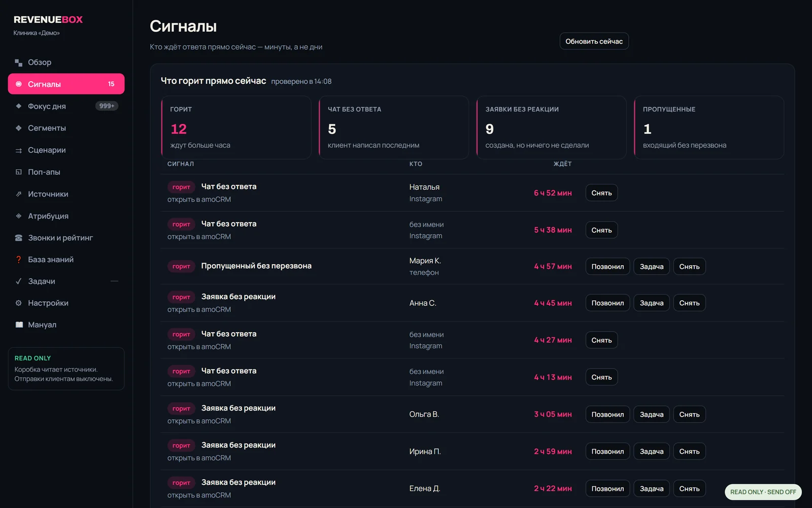The image size is (812, 508).
Task: Select the Заявки без реакции card
Action: [x=552, y=128]
